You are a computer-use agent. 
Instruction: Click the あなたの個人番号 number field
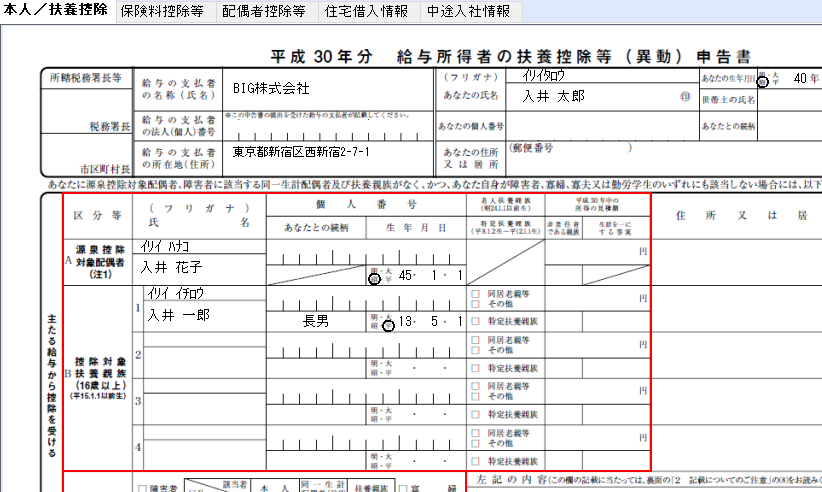point(602,126)
